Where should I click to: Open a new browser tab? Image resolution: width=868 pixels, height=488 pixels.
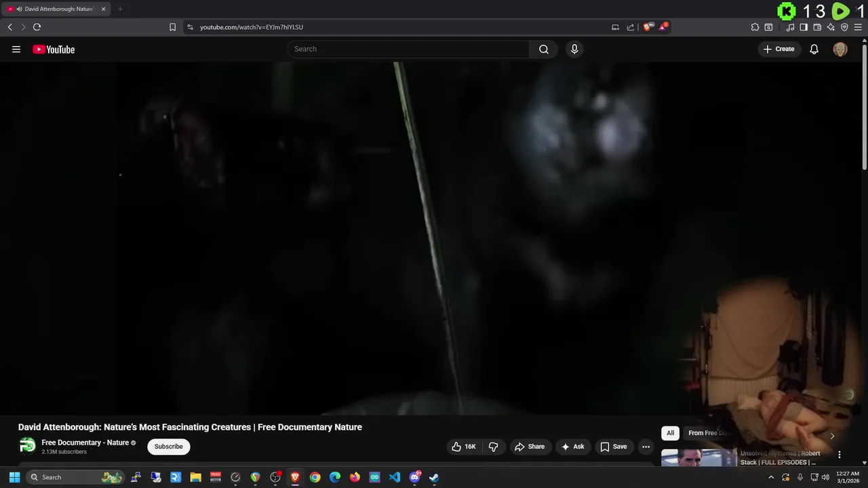point(120,9)
